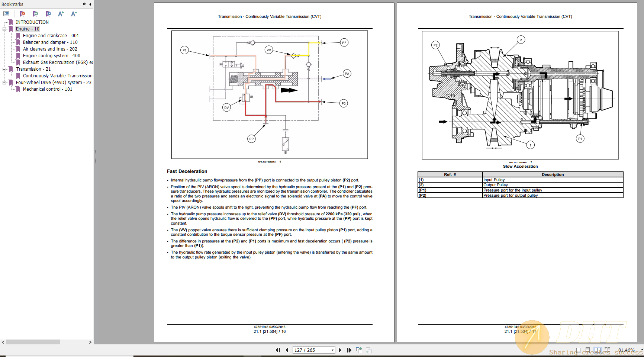Go to next page with arrow button
Viewport: 644px width, 357px height.
point(340,350)
